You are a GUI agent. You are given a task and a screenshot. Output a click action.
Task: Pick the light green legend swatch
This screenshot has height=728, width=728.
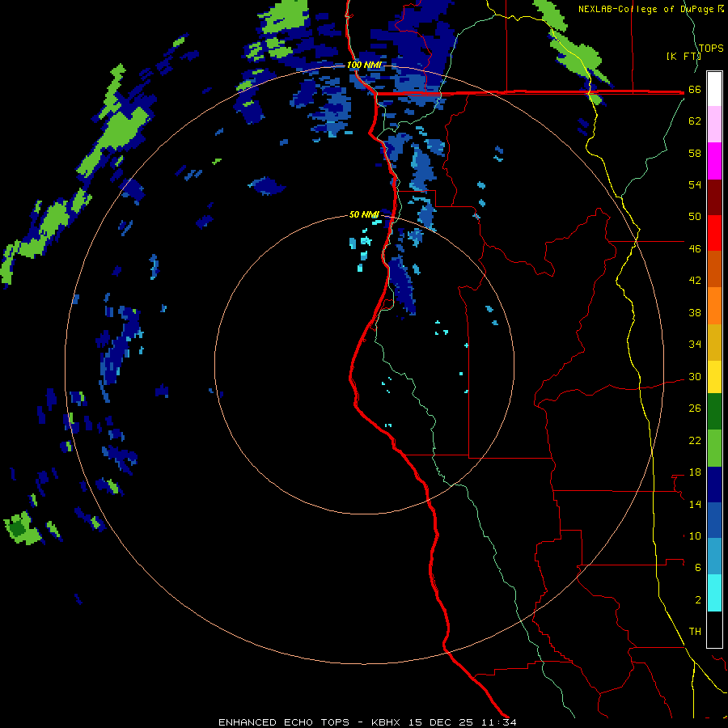coord(714,448)
